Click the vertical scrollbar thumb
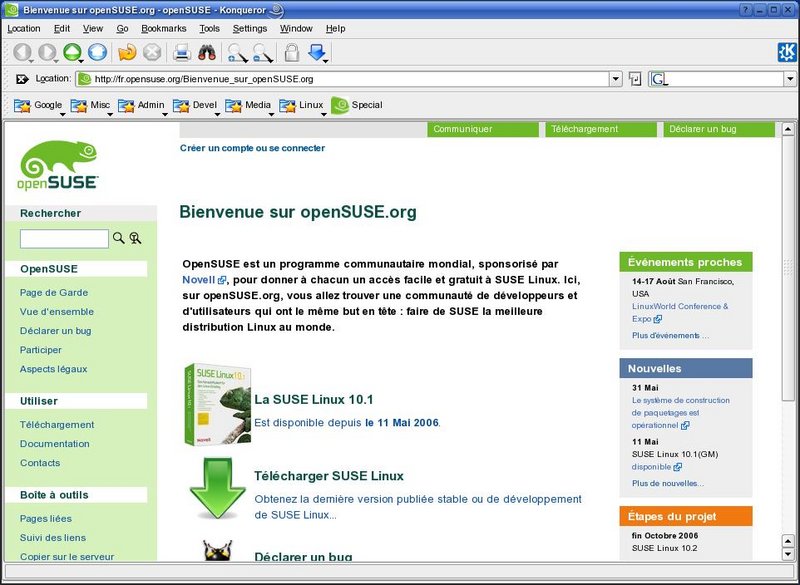The height and width of the screenshot is (585, 800). coord(787,269)
